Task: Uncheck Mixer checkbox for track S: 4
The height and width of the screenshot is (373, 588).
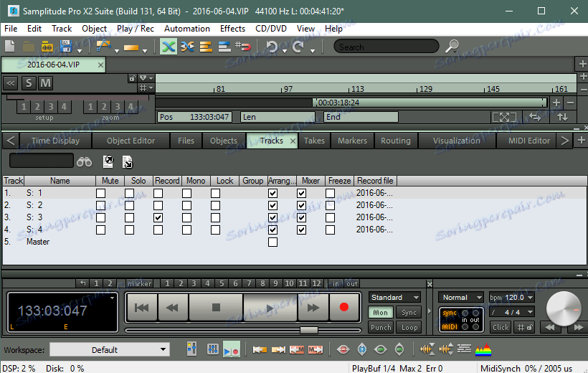Action: pyautogui.click(x=301, y=230)
